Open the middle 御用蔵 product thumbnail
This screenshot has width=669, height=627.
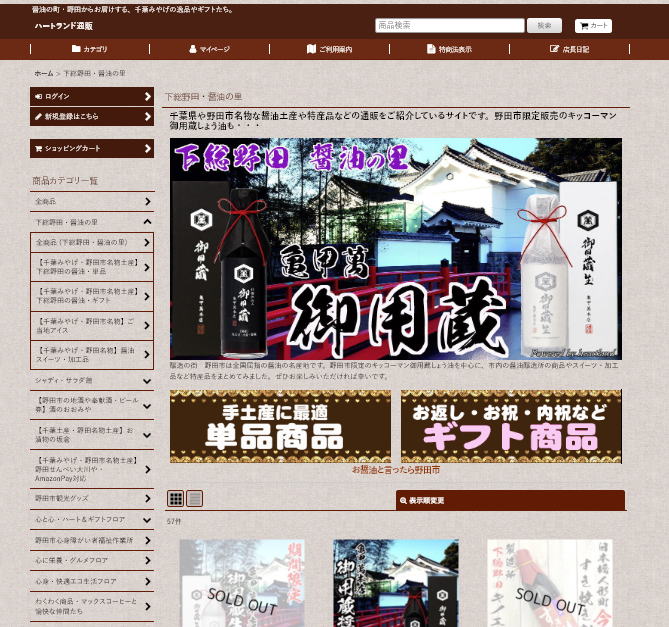pyautogui.click(x=396, y=583)
